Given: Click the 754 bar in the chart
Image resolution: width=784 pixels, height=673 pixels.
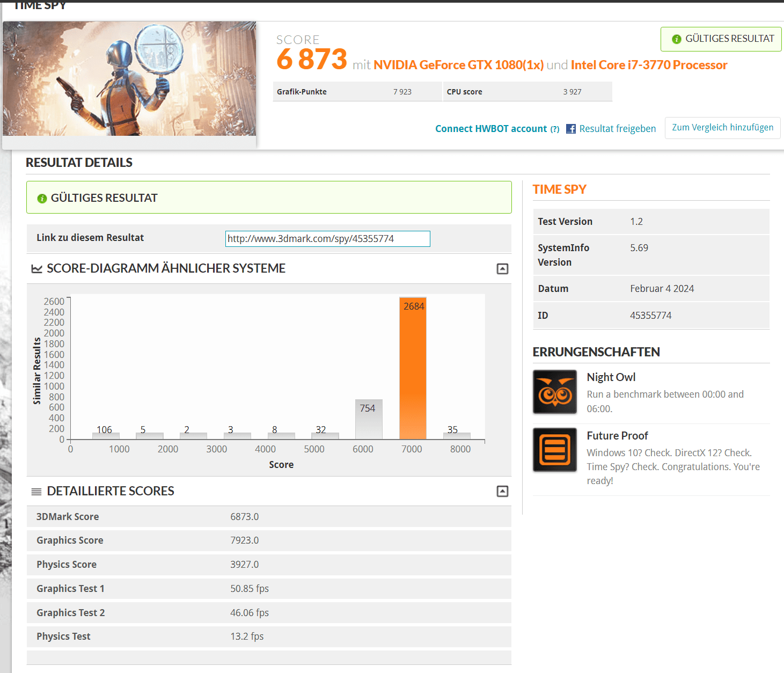Looking at the screenshot, I should (369, 419).
